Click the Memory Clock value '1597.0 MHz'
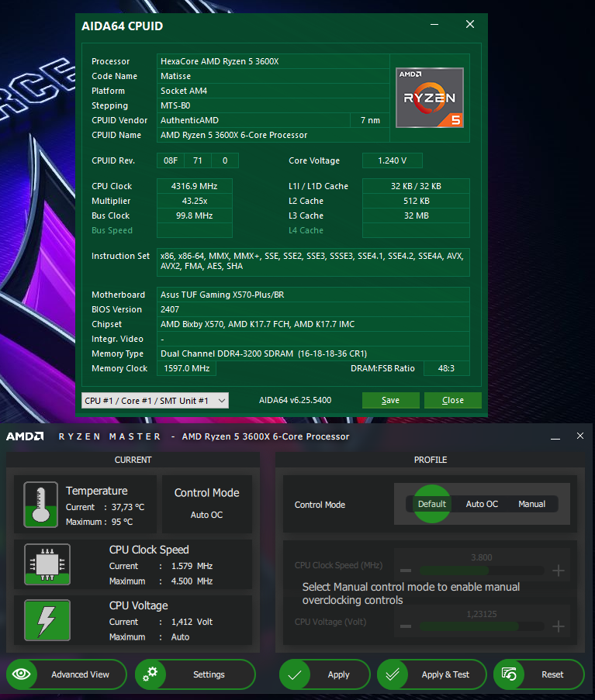Image resolution: width=595 pixels, height=700 pixels. tap(186, 368)
